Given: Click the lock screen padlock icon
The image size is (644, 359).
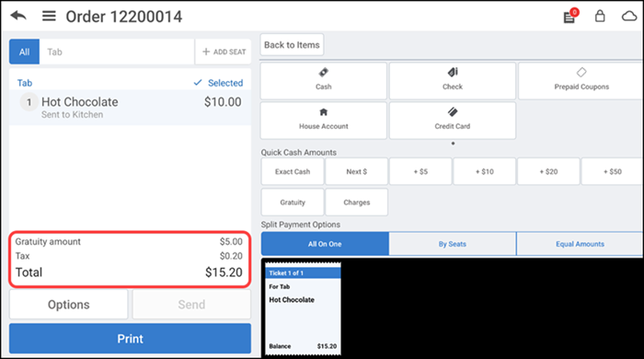Looking at the screenshot, I should coord(600,16).
